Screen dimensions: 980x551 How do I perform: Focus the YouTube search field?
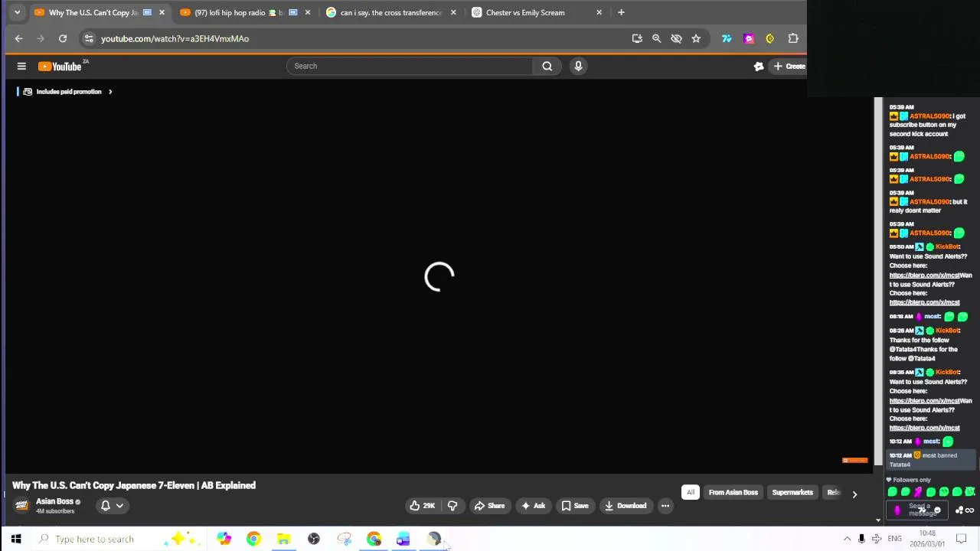click(410, 66)
